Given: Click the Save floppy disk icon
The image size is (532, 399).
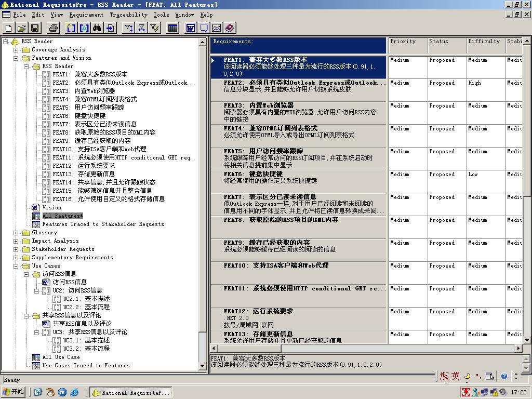Looking at the screenshot, I should tap(35, 28).
